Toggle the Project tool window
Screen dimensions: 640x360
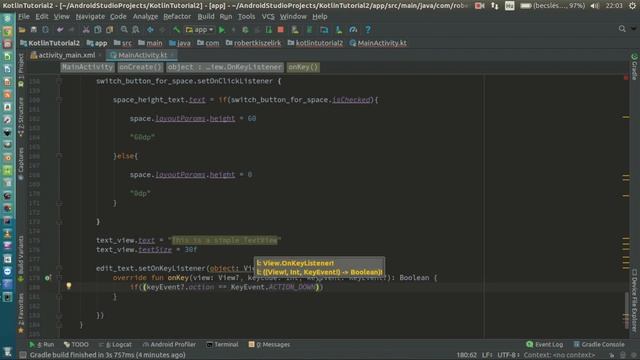tap(21, 70)
